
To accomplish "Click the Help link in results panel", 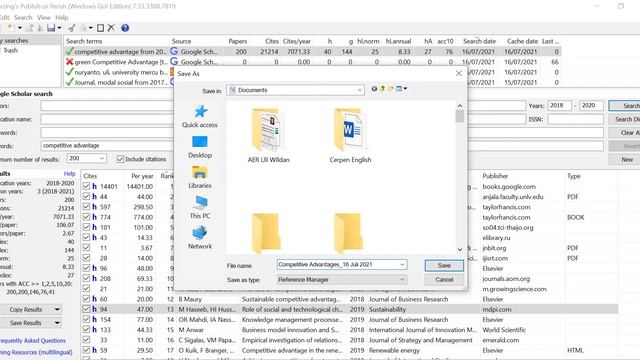I will [x=69, y=173].
